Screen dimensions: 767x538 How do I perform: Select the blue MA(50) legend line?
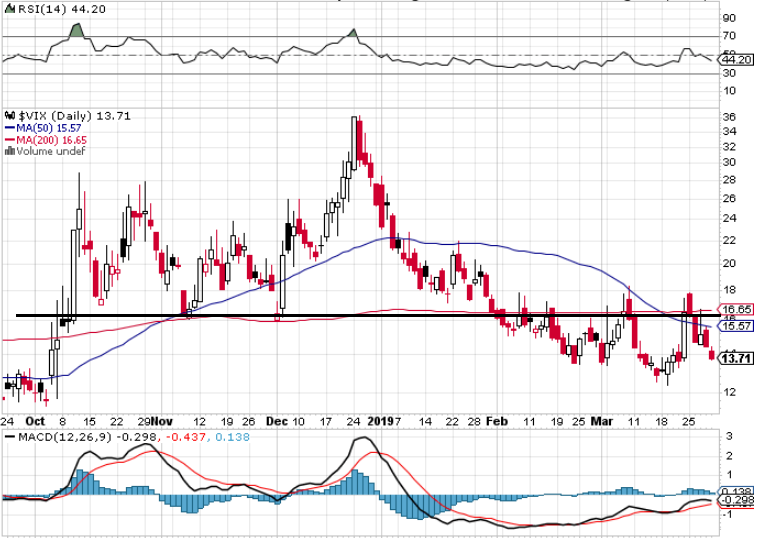(9, 128)
